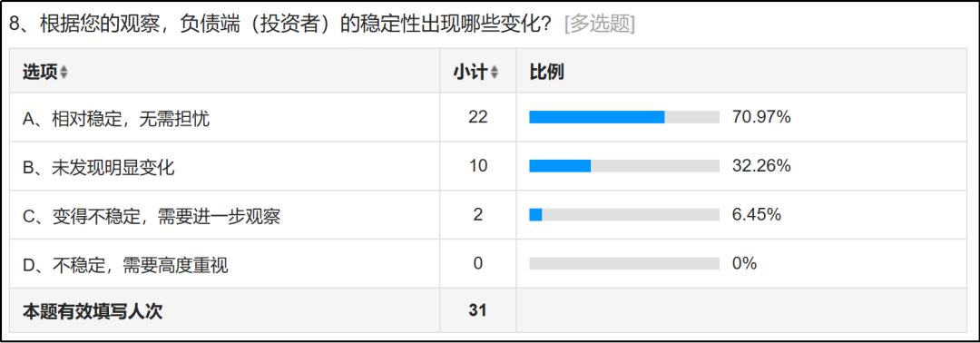
Task: Sort by 选项 column arrows icon
Action: pyautogui.click(x=64, y=73)
